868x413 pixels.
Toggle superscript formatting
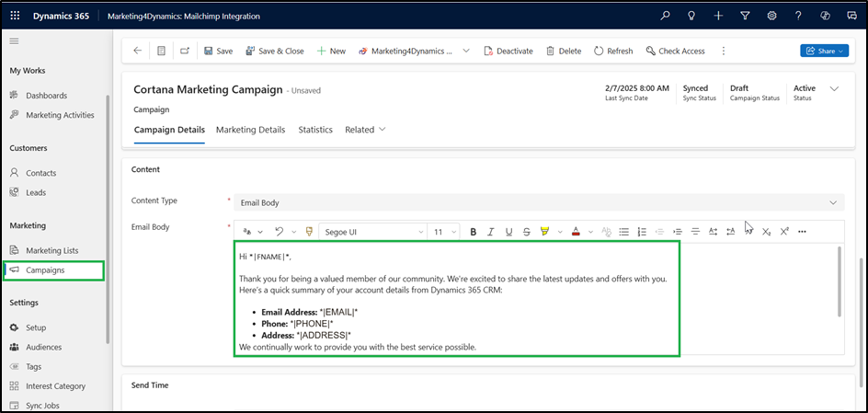[x=783, y=232]
